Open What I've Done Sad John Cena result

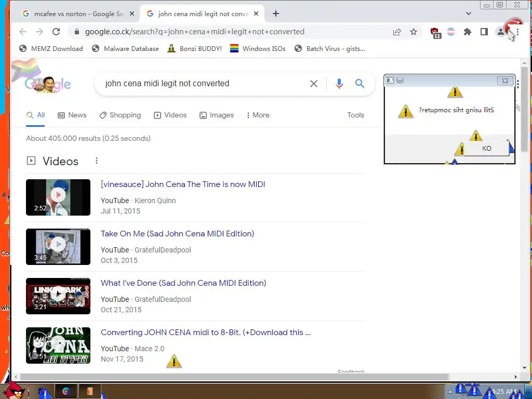(x=183, y=283)
